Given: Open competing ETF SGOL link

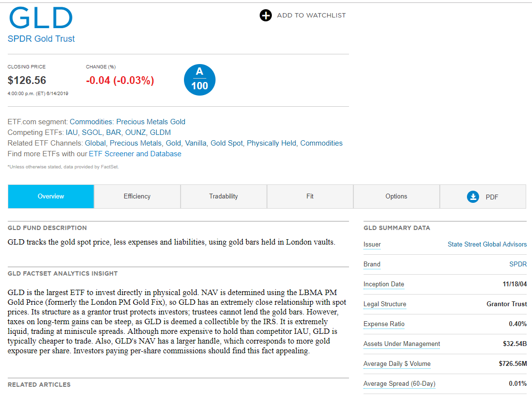Looking at the screenshot, I should click(92, 132).
